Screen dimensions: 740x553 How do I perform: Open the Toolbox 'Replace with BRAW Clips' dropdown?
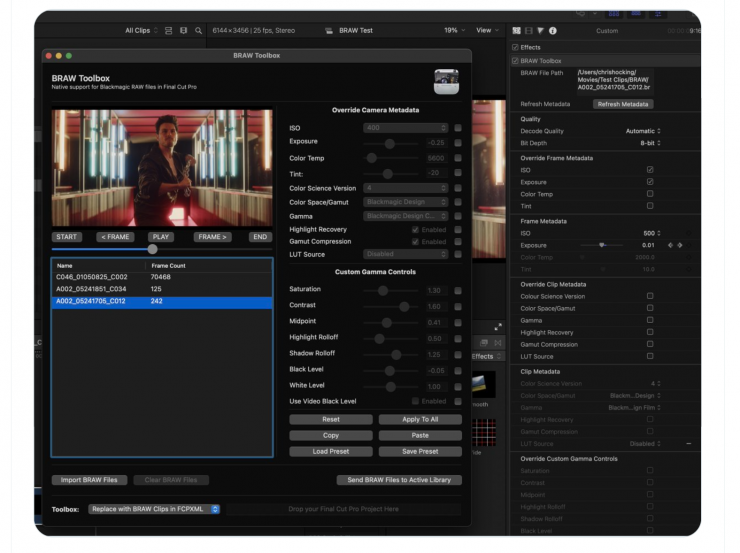154,509
